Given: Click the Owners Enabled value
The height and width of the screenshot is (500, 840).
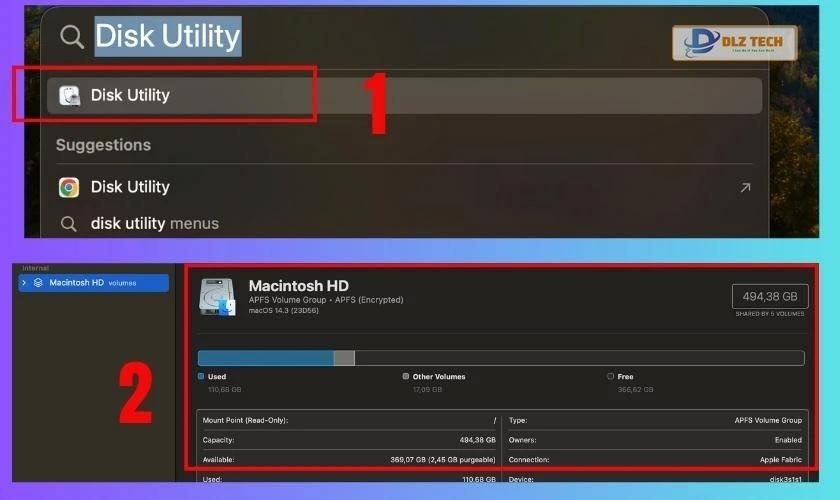Looking at the screenshot, I should (x=788, y=440).
